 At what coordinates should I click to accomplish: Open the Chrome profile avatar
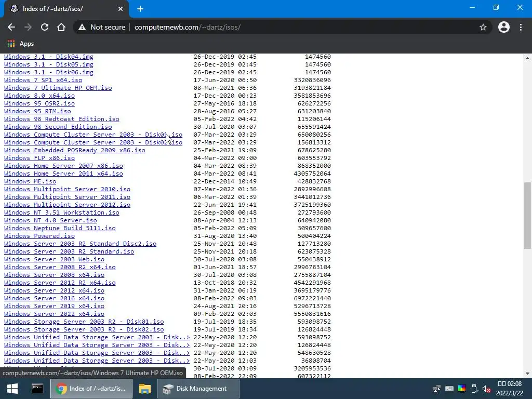(x=503, y=27)
